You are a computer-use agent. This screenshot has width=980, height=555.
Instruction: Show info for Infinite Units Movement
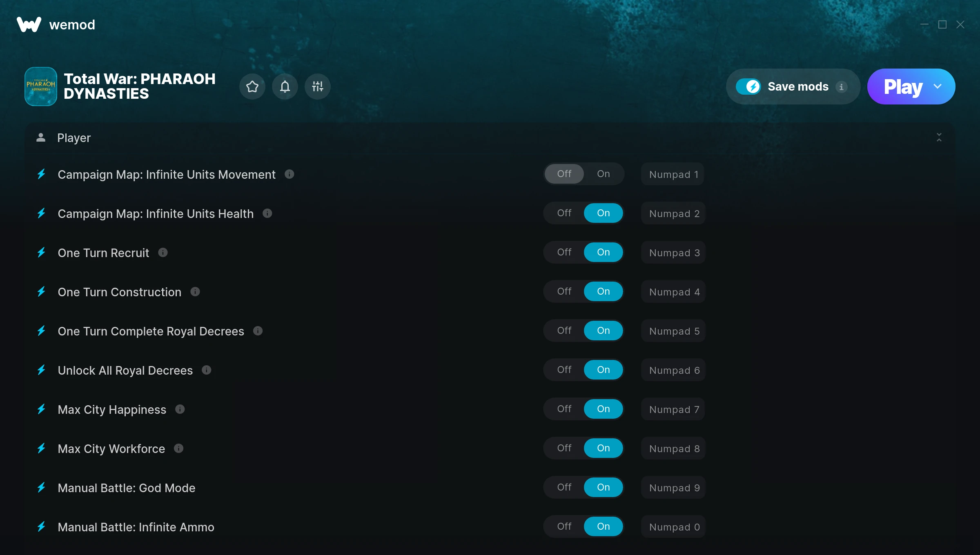(290, 174)
